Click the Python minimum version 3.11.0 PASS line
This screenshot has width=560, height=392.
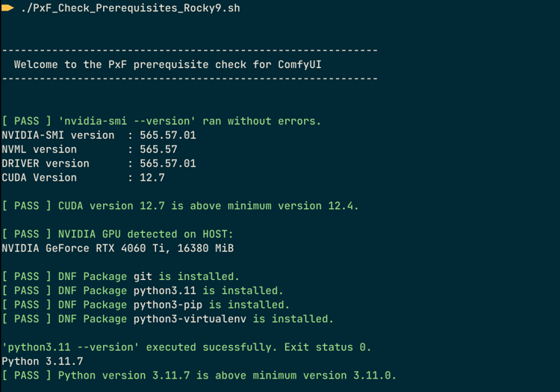pyautogui.click(x=199, y=376)
